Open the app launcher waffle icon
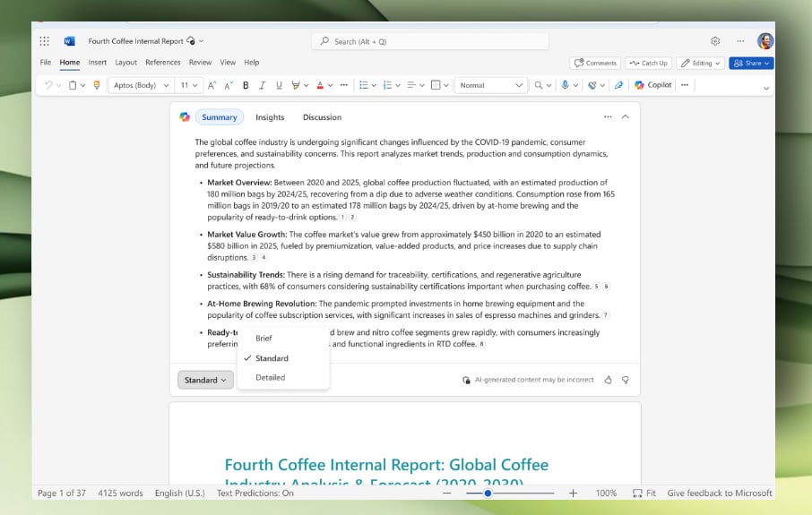Viewport: 812px width, 515px height. pos(45,41)
